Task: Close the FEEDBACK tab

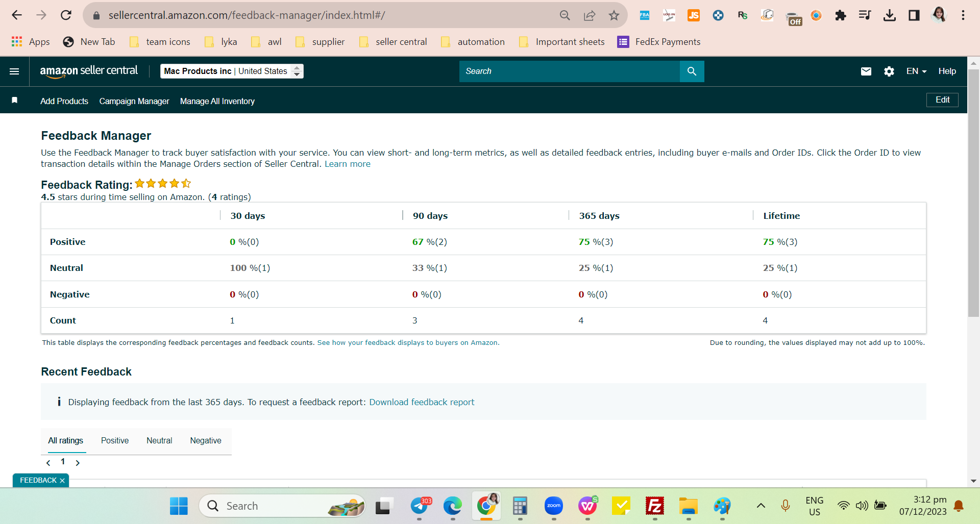Action: pyautogui.click(x=62, y=481)
